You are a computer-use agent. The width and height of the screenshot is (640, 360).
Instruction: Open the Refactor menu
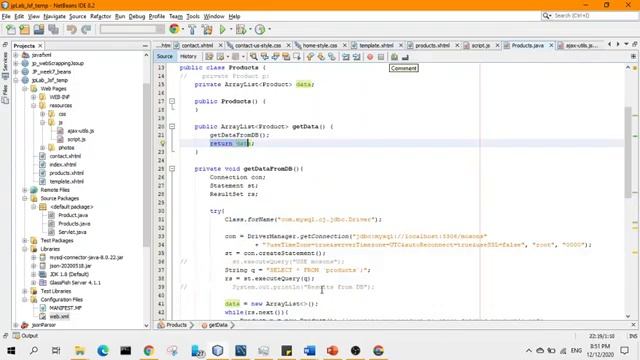tap(100, 16)
